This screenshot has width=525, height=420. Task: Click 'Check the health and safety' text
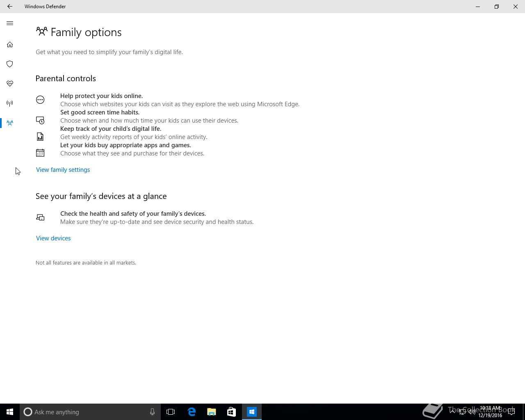click(133, 214)
